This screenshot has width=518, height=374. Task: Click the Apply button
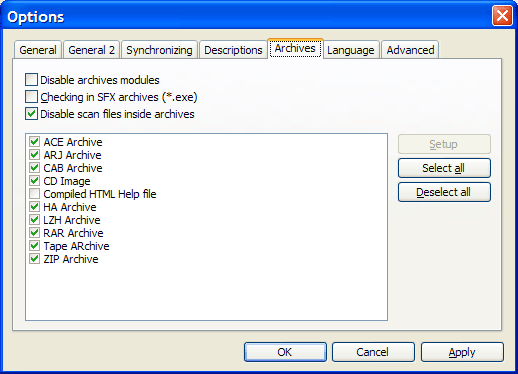[462, 352]
